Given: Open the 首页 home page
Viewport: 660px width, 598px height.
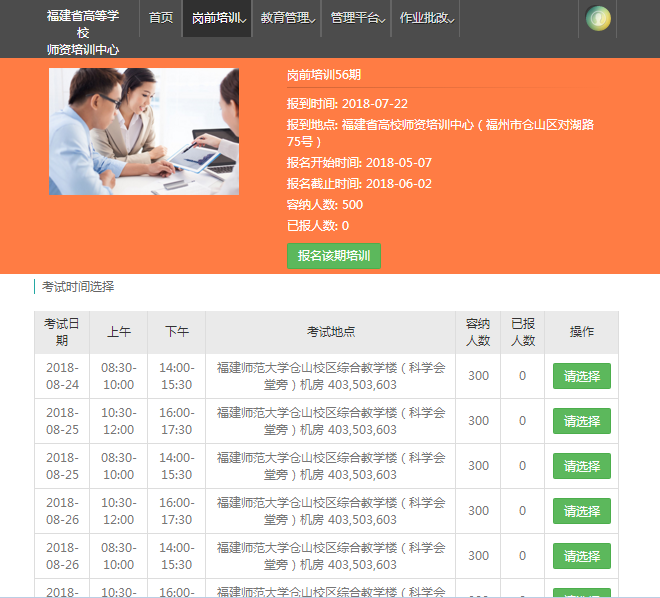Looking at the screenshot, I should [160, 18].
